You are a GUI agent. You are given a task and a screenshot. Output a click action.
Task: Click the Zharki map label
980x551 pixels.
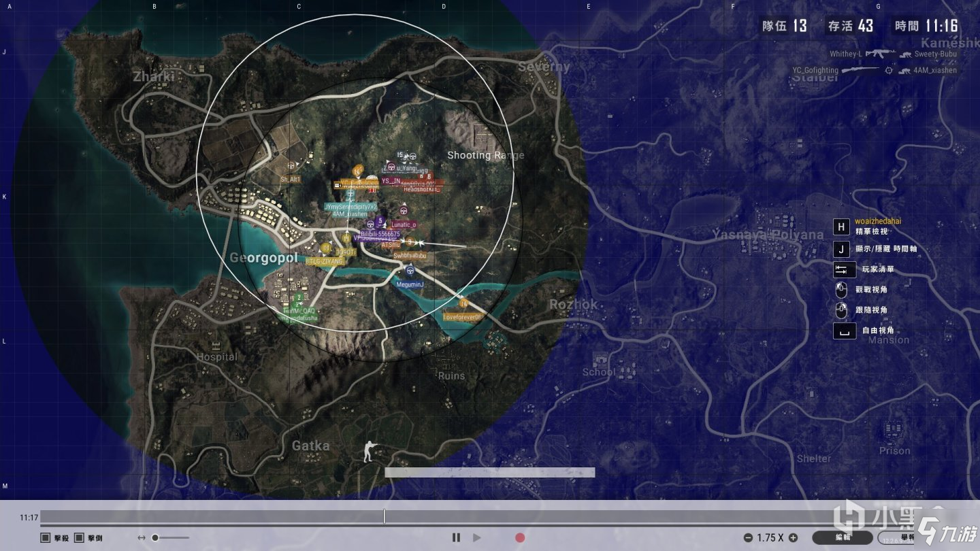click(154, 77)
